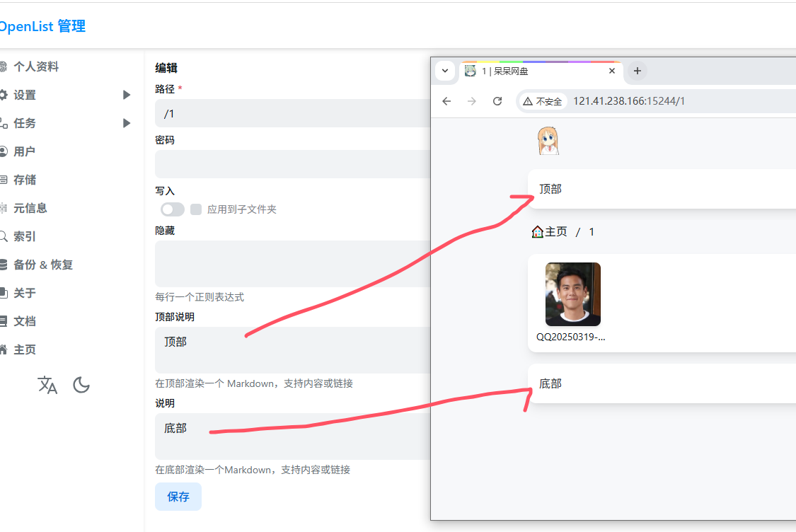Click the language translate icon
The width and height of the screenshot is (796, 532).
(x=47, y=386)
